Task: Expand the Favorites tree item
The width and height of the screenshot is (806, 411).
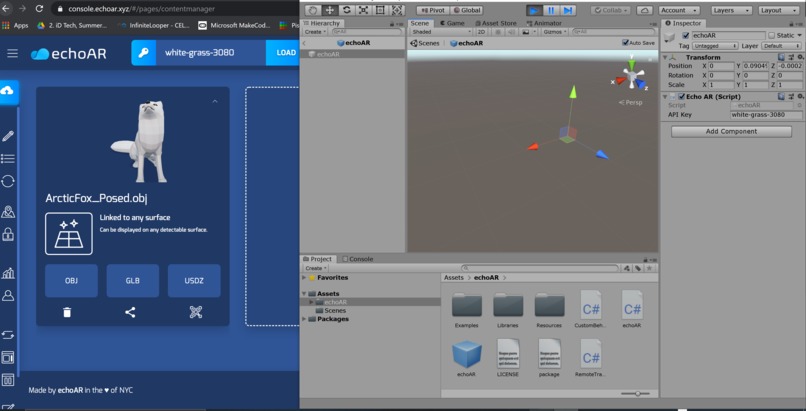Action: coord(304,277)
